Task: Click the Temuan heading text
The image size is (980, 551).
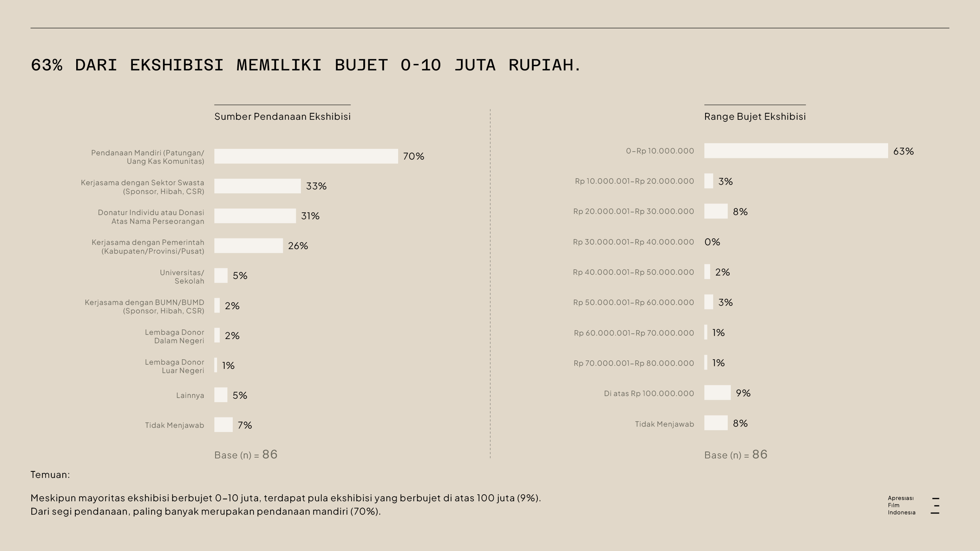Action: pyautogui.click(x=50, y=475)
